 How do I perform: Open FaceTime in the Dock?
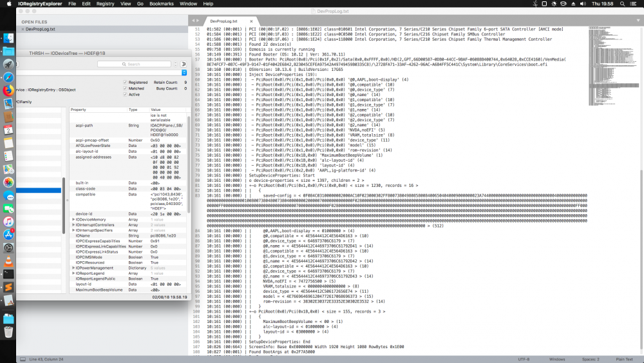8,209
